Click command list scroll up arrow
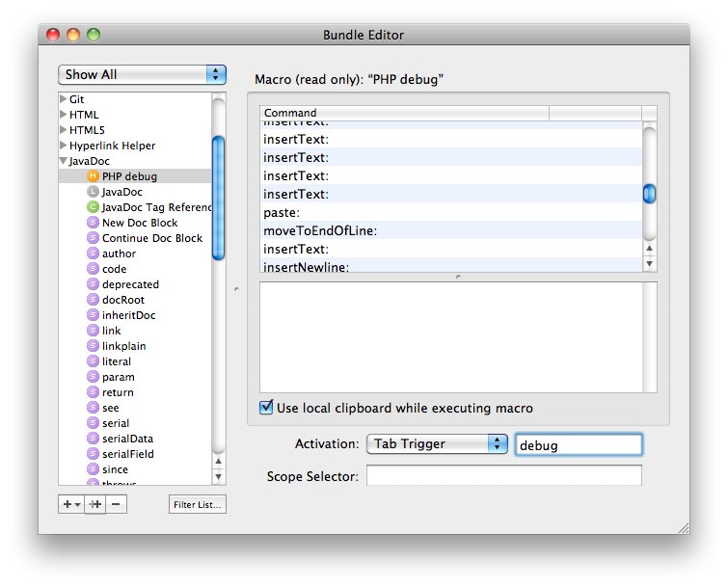 coord(650,249)
